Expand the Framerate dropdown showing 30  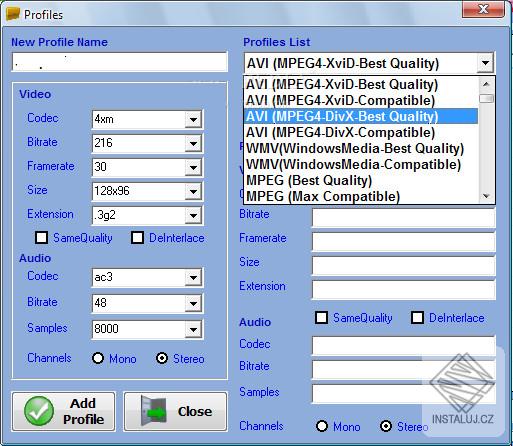click(x=193, y=167)
